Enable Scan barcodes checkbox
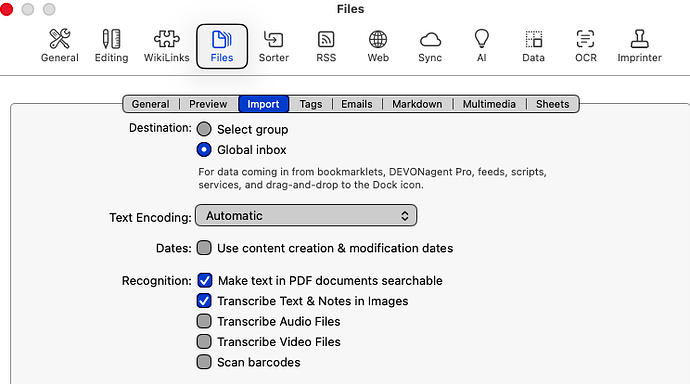690x384 pixels. pos(204,362)
